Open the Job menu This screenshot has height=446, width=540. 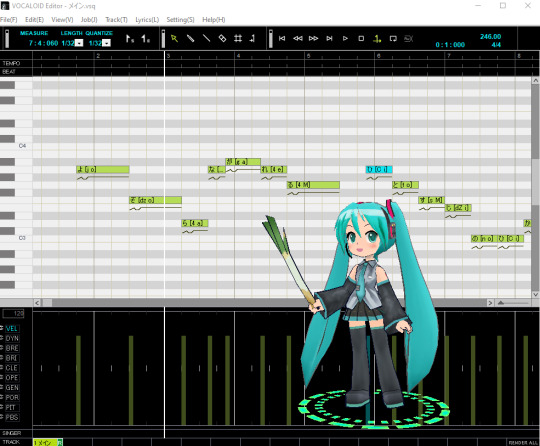click(89, 20)
